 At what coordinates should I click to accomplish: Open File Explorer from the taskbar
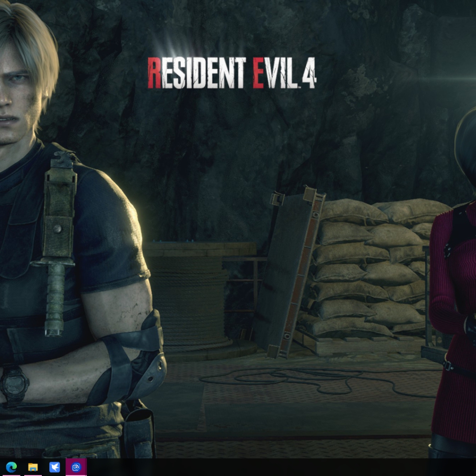coord(33,467)
